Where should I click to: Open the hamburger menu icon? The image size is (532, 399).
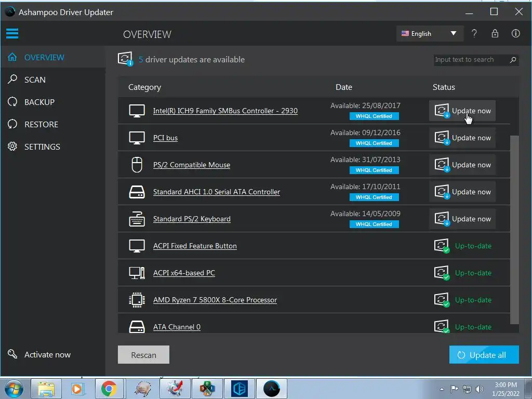12,33
